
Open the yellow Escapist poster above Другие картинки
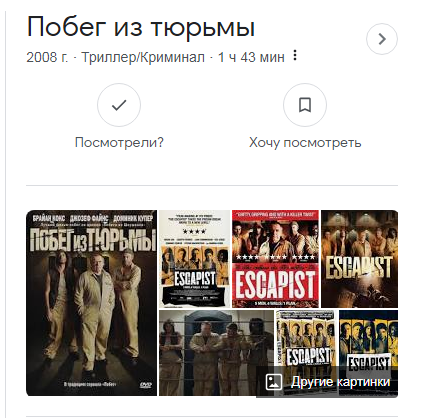pos(368,338)
